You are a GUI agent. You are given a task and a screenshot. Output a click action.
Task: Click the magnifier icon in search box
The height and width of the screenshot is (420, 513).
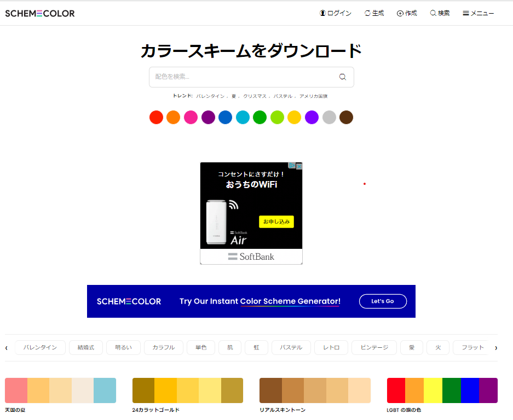[343, 77]
